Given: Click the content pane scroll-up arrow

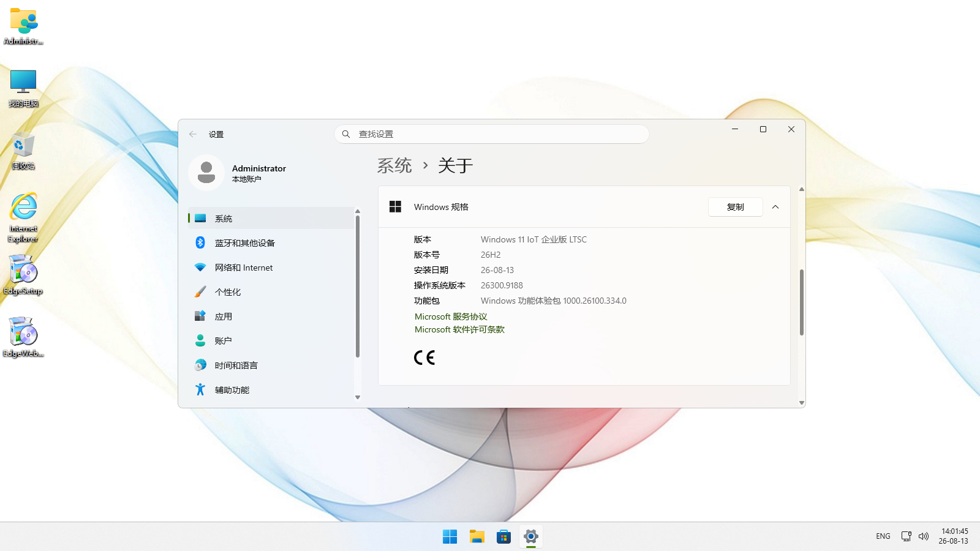Looking at the screenshot, I should tap(801, 189).
